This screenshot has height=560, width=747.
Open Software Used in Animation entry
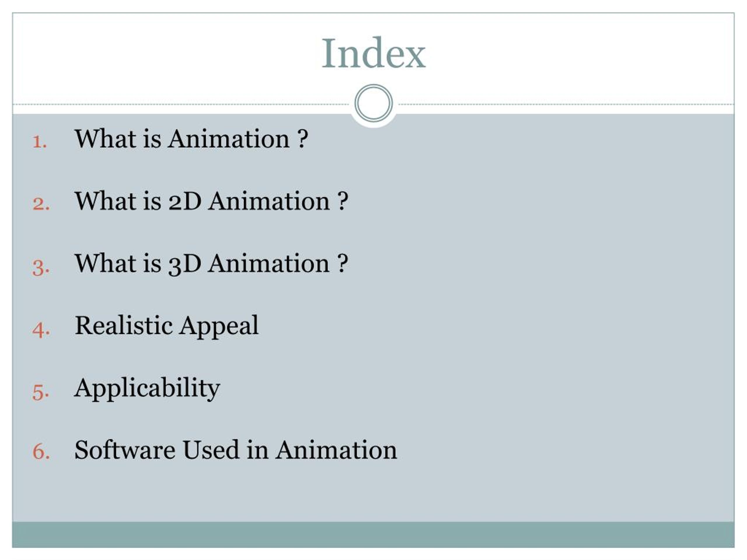point(236,450)
